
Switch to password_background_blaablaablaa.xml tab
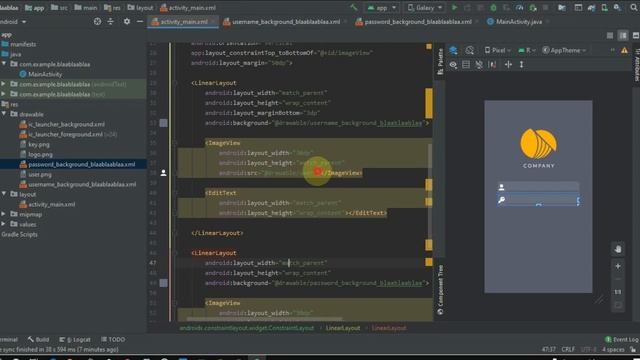click(x=418, y=22)
